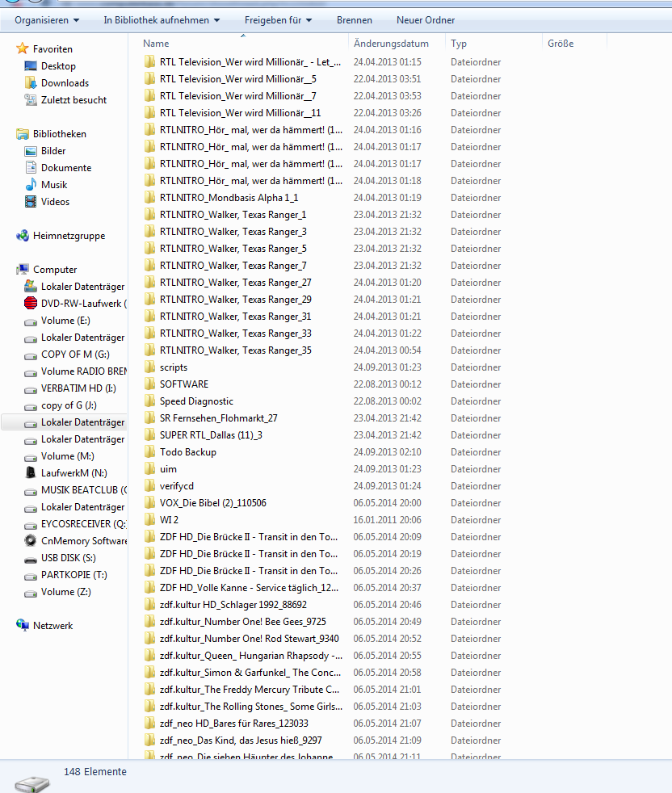672x793 pixels.
Task: Select RTL Television_Wer wird Millionär__11 folder
Action: (x=241, y=113)
